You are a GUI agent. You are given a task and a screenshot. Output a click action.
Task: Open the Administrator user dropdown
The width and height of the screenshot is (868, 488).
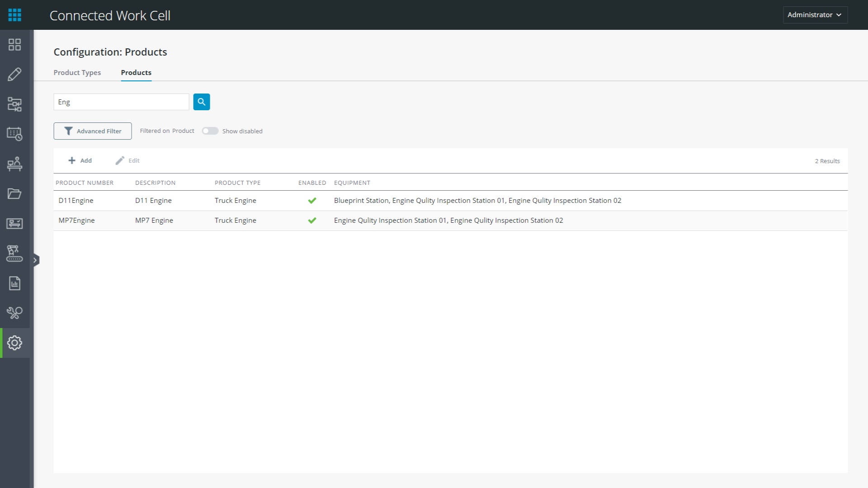point(815,15)
